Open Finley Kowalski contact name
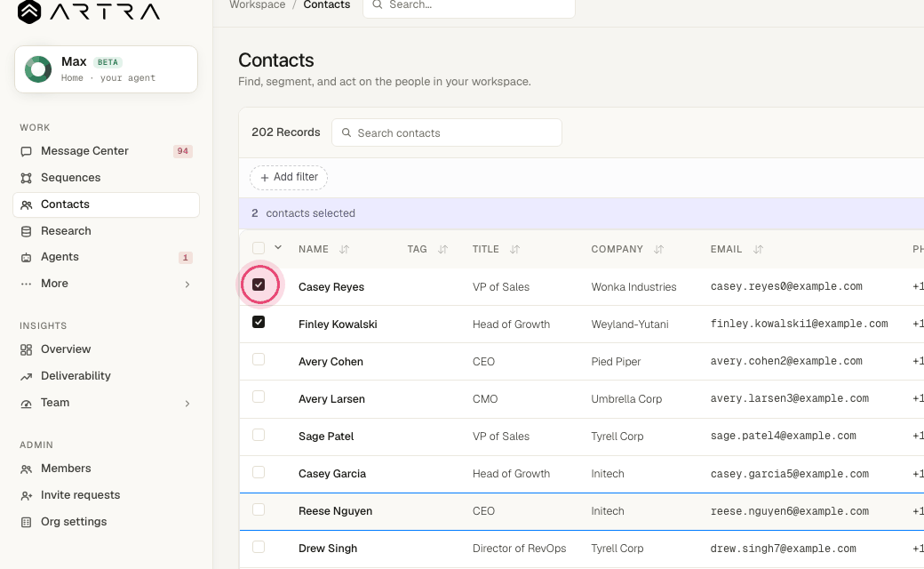924x569 pixels. click(x=338, y=325)
